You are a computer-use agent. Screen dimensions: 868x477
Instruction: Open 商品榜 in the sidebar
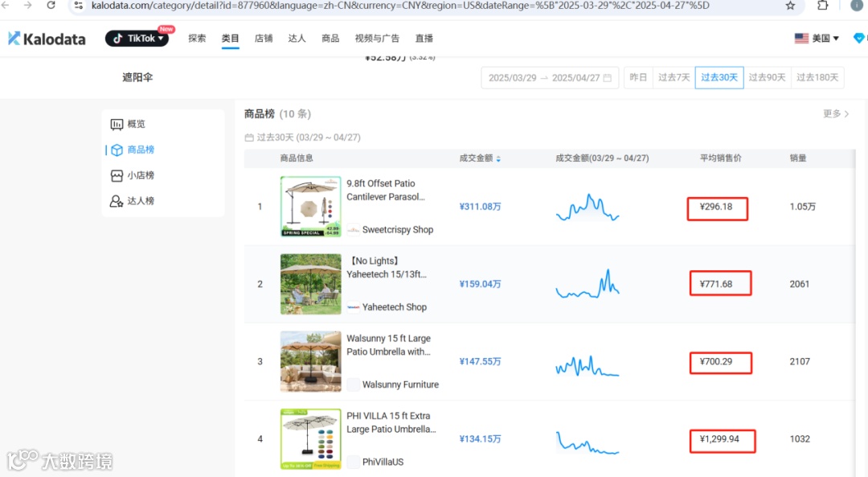click(x=141, y=150)
